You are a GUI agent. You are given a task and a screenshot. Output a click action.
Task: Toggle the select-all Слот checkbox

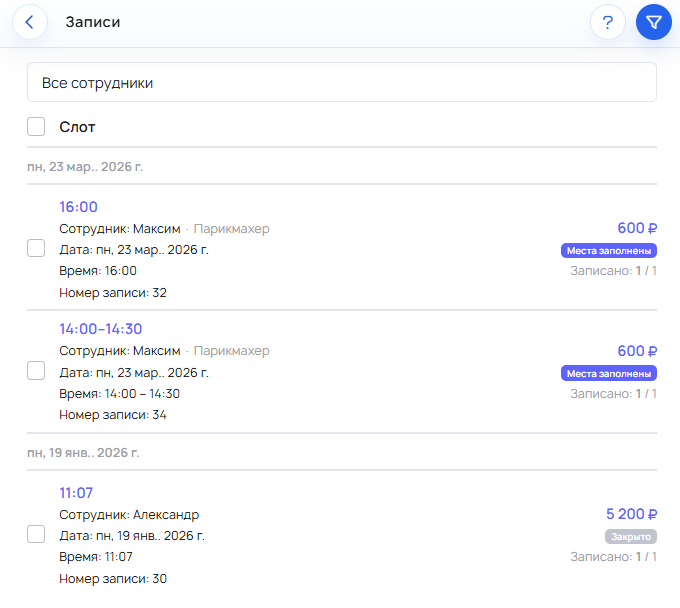pyautogui.click(x=36, y=127)
